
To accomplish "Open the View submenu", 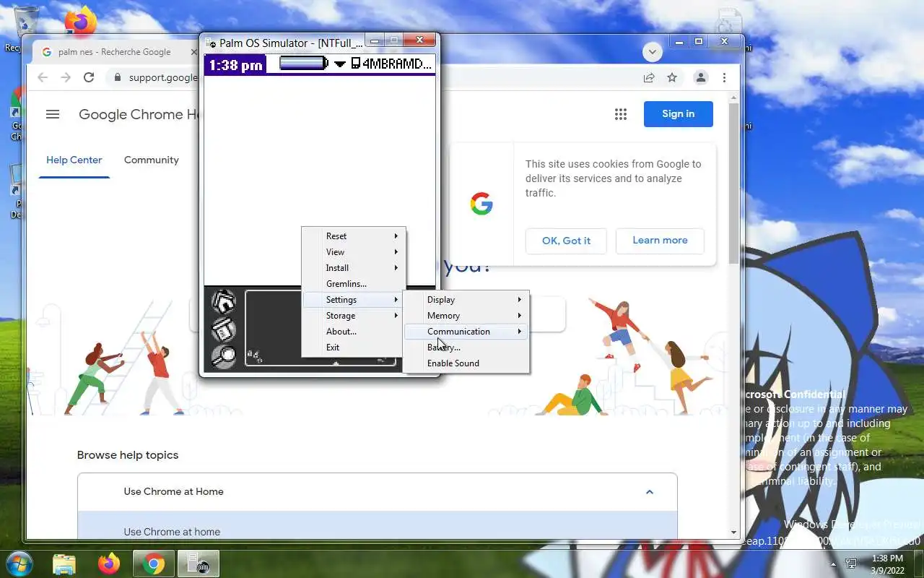I will 354,252.
